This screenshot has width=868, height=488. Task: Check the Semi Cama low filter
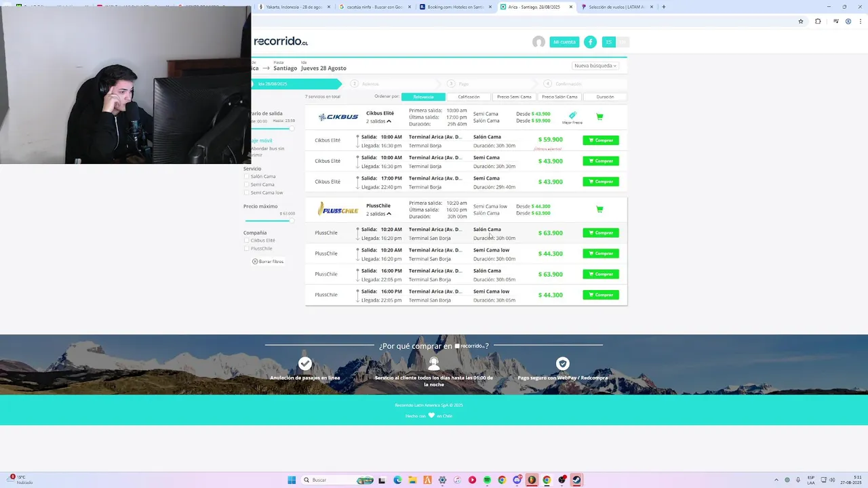247,192
